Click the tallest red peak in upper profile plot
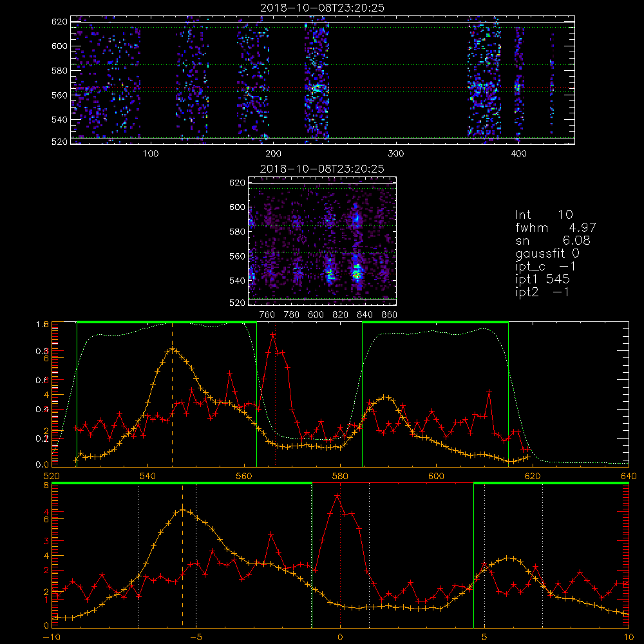This screenshot has height=644, width=644. tap(273, 335)
